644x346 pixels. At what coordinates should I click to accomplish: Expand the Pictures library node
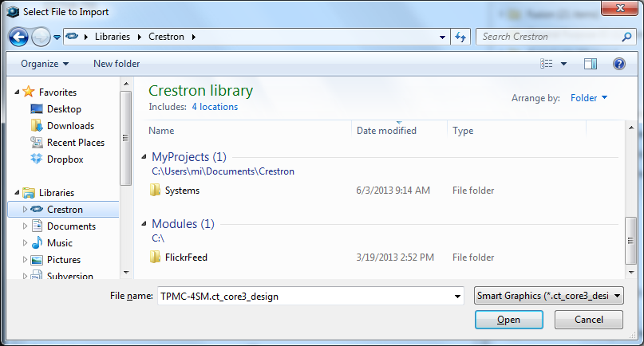click(x=25, y=260)
